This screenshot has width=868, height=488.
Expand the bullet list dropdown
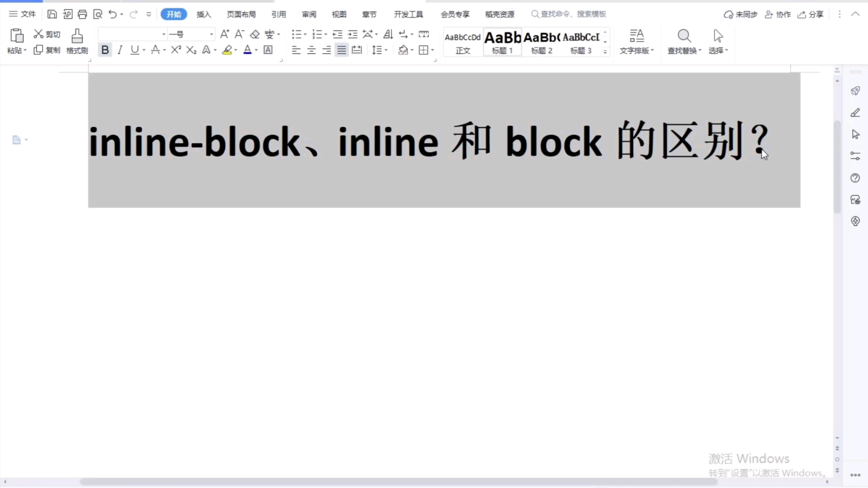pyautogui.click(x=305, y=34)
